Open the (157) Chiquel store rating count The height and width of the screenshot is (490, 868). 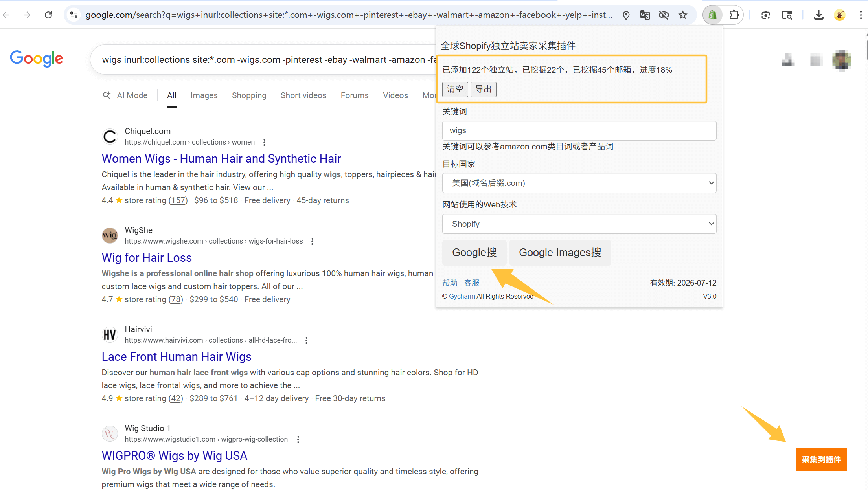click(x=178, y=200)
